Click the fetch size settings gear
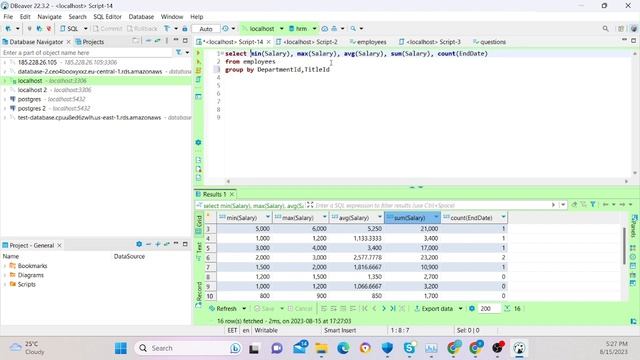 (472, 309)
